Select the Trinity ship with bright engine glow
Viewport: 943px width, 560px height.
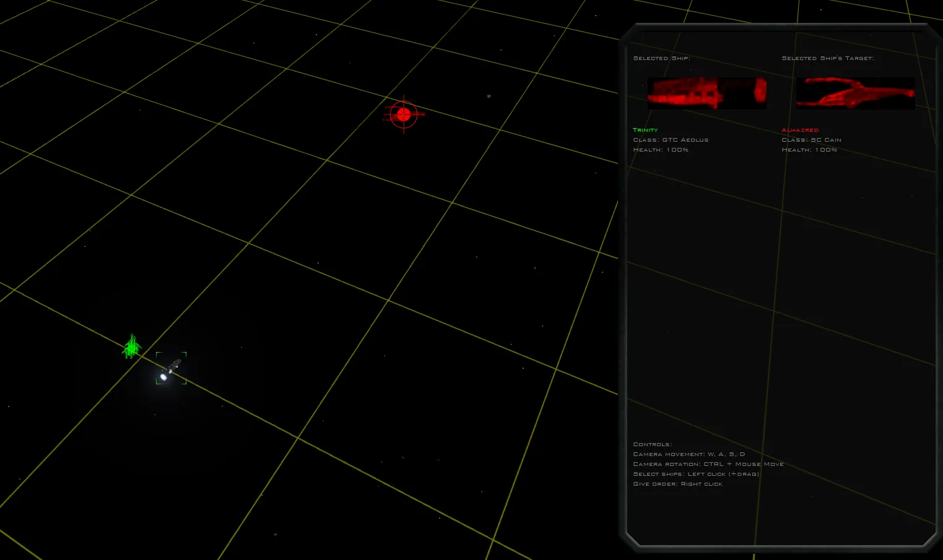[171, 368]
